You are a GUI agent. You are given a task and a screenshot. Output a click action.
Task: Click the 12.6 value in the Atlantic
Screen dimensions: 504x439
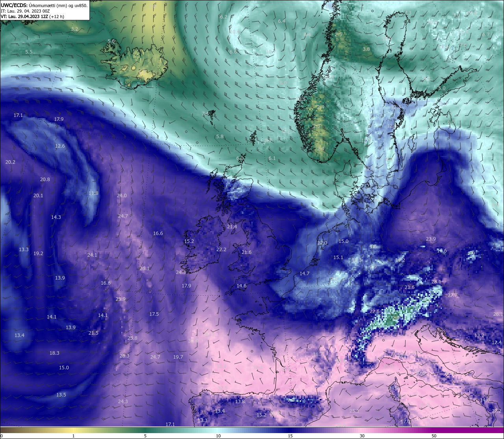[60, 146]
